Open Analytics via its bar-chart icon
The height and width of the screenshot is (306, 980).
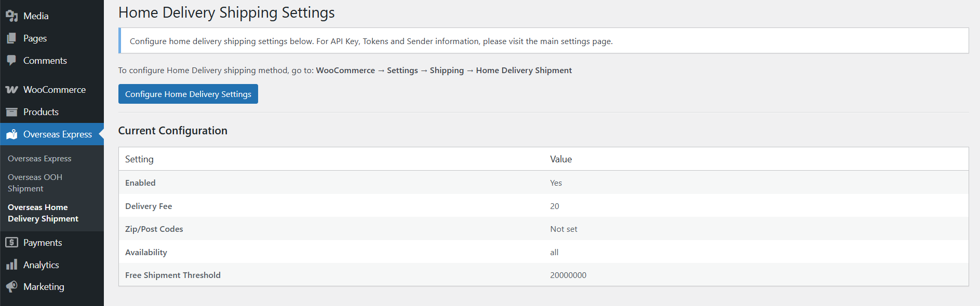(12, 265)
